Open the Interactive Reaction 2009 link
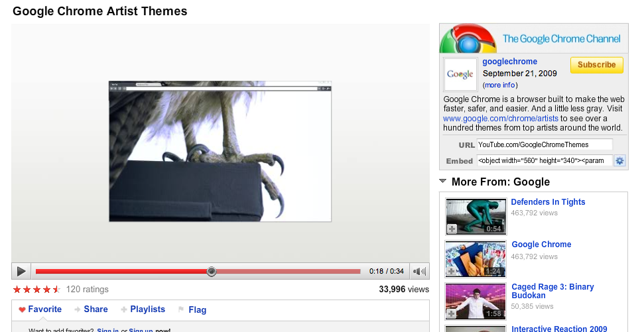 (559, 329)
